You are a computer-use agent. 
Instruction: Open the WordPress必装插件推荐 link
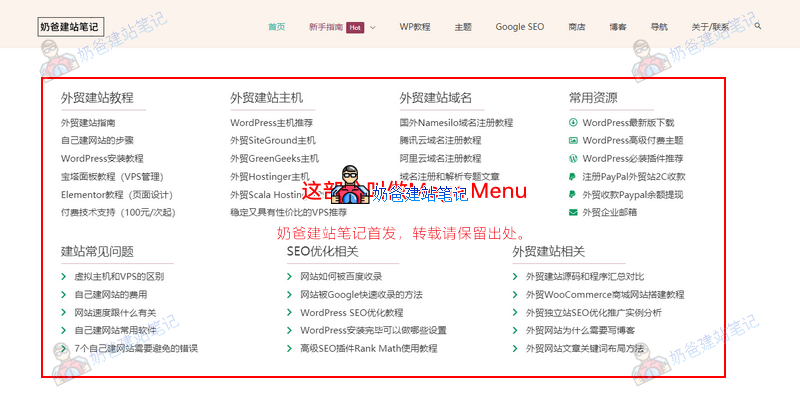click(633, 158)
